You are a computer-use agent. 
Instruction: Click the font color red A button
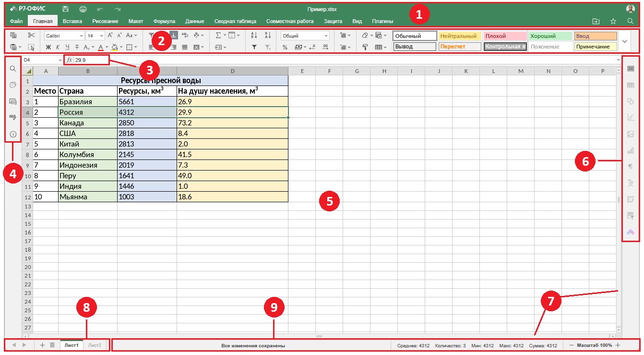[101, 47]
